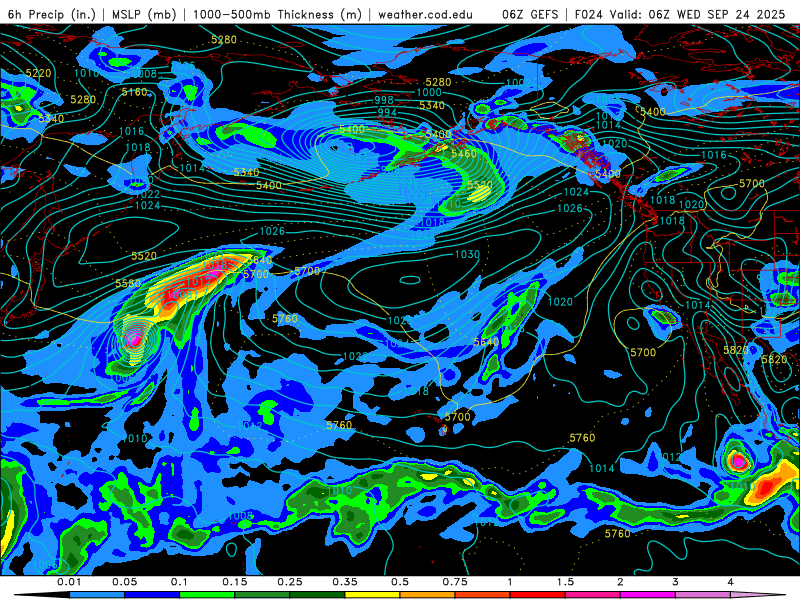Click the 982 low center label in the Bering Sea

pyautogui.click(x=358, y=159)
